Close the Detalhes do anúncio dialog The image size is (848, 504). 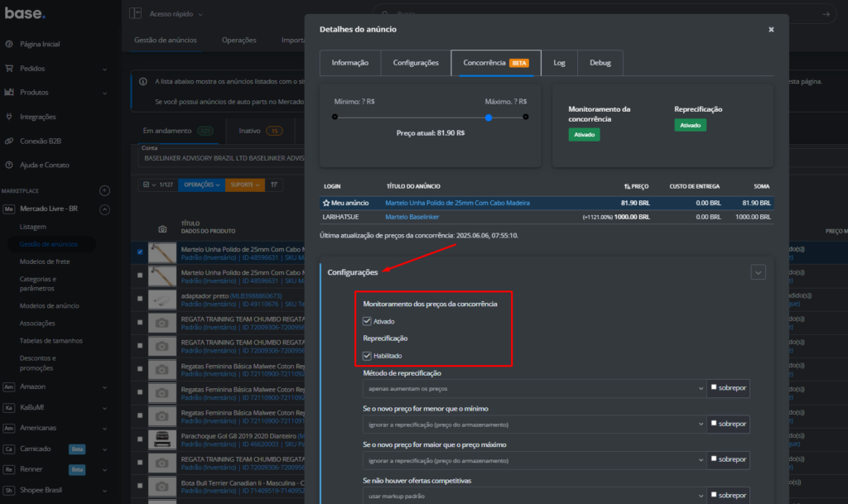[x=771, y=29]
